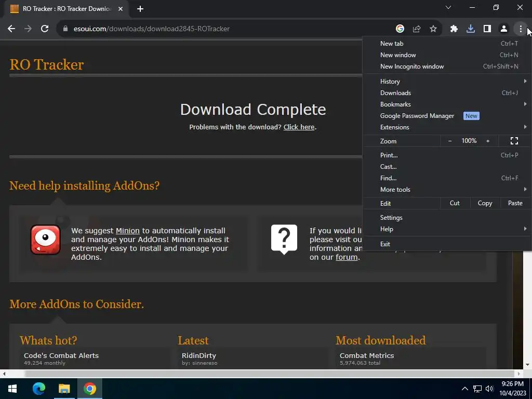Click the three-dot Chrome menu button
Viewport: 532px width, 399px height.
coord(521,29)
